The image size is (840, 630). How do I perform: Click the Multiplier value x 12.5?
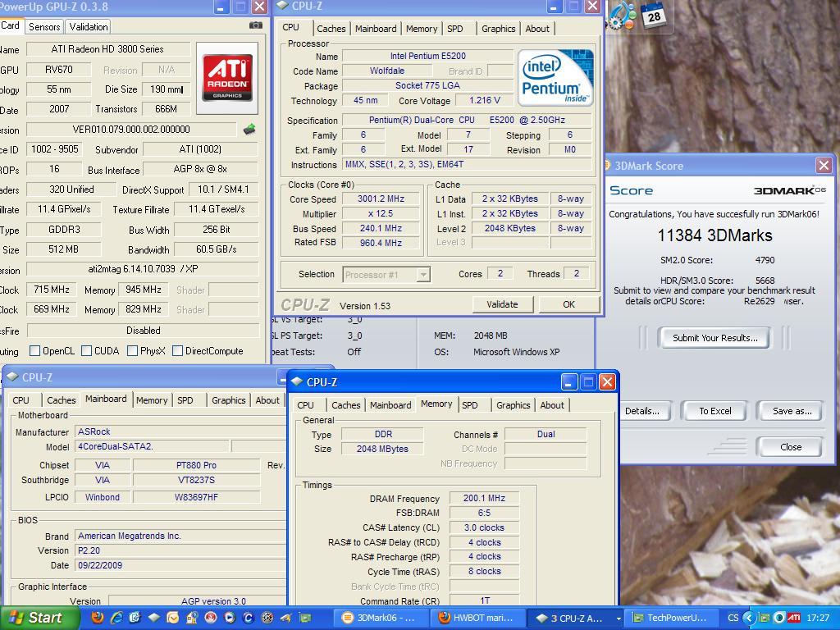(x=381, y=214)
